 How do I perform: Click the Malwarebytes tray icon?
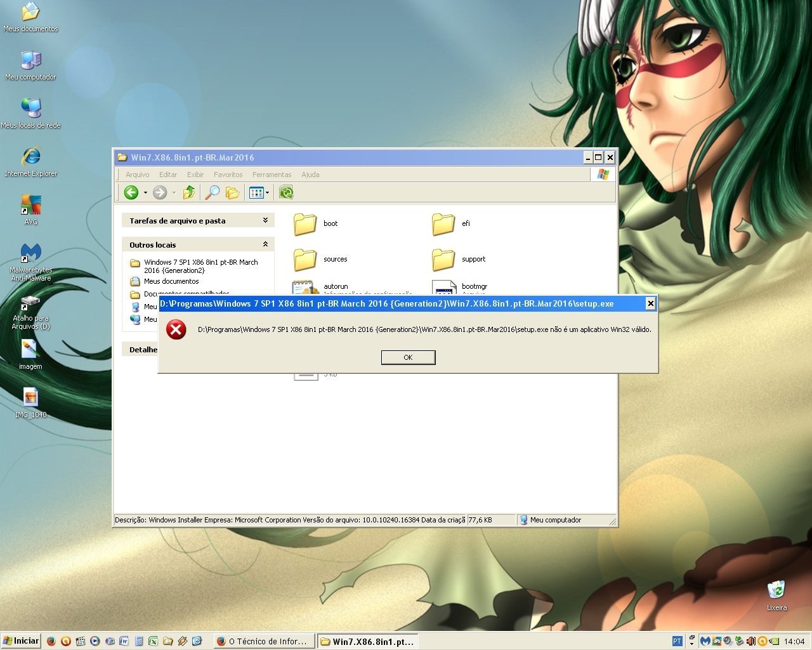coord(705,641)
